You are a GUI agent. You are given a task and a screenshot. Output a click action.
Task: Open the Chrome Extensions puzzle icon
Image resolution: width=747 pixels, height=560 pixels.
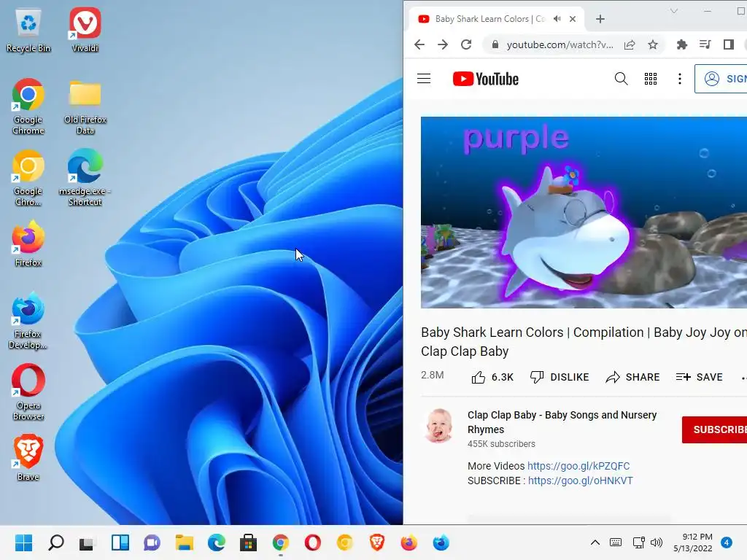click(682, 44)
